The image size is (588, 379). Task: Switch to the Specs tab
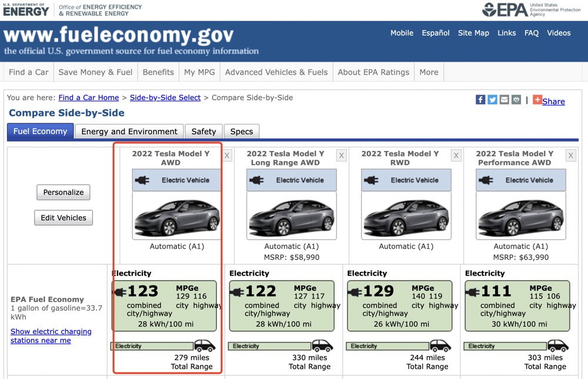click(x=242, y=132)
